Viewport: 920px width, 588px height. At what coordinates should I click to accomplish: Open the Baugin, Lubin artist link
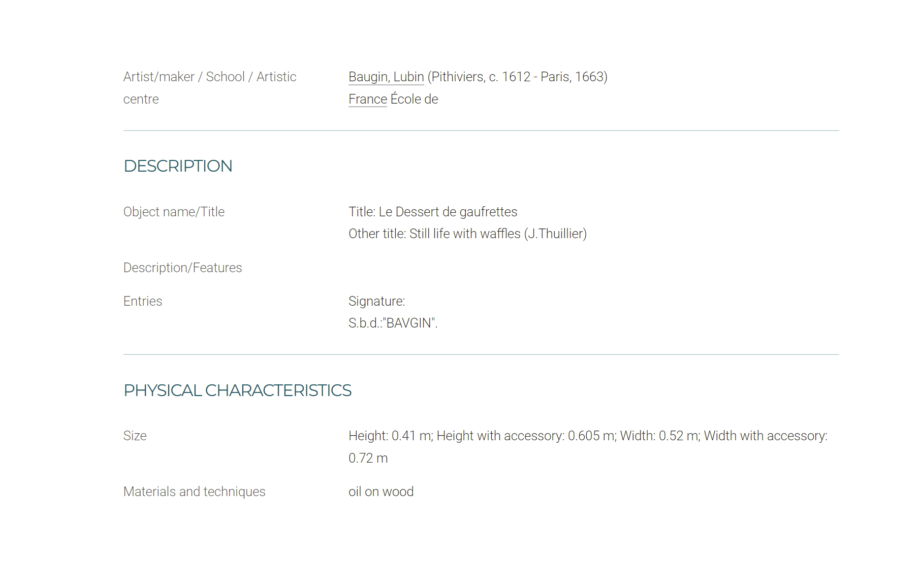(x=386, y=77)
